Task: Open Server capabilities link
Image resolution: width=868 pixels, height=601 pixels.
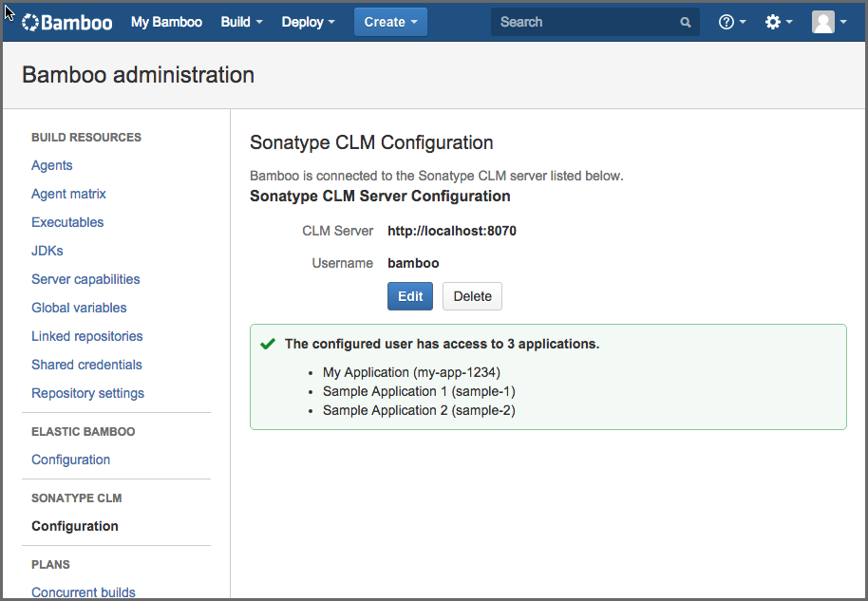Action: [x=85, y=279]
